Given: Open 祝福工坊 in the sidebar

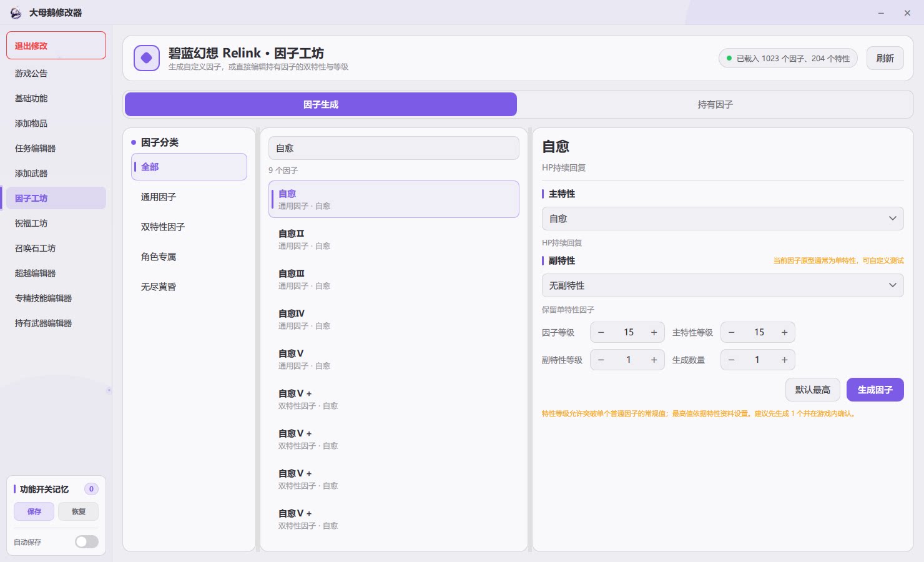Looking at the screenshot, I should [56, 223].
